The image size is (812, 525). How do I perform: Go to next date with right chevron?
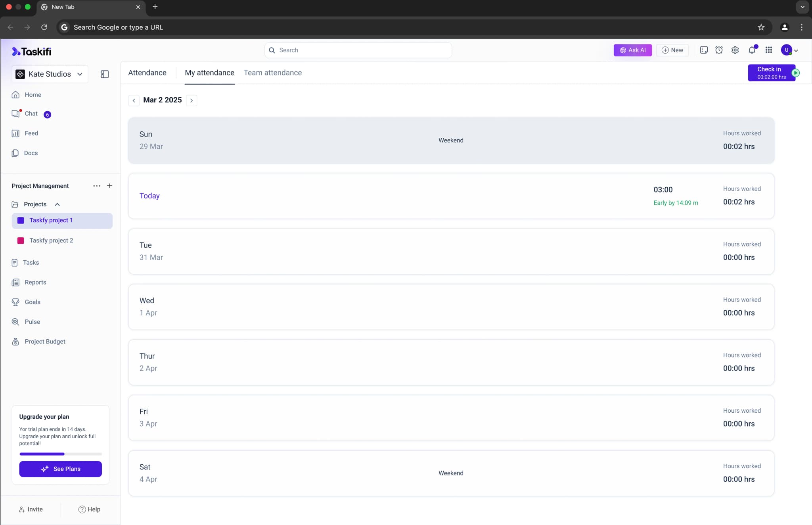[192, 100]
